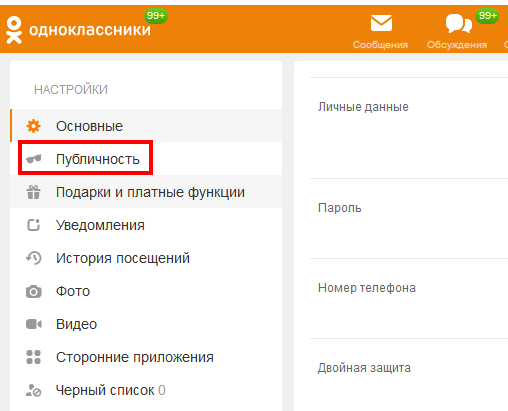
Task: Click the Пароль settings row
Action: 409,218
